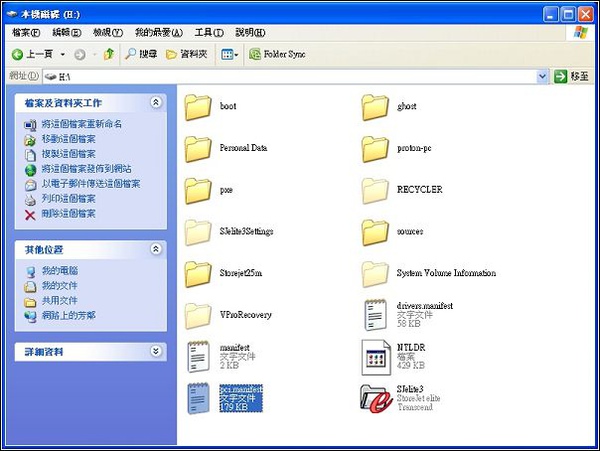Click the 移至 Go button
Screen dimensions: 600x451
point(571,76)
